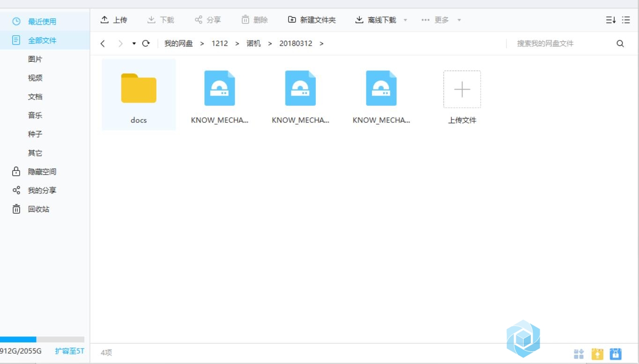Open 最近使用 recent files

pyautogui.click(x=45, y=22)
